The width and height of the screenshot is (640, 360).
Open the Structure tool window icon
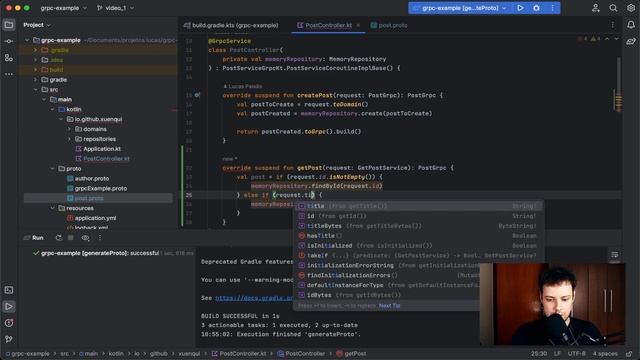coord(9,58)
